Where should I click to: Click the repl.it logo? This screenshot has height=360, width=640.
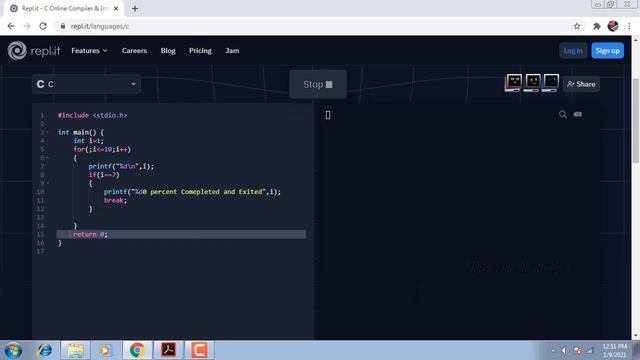(34, 51)
